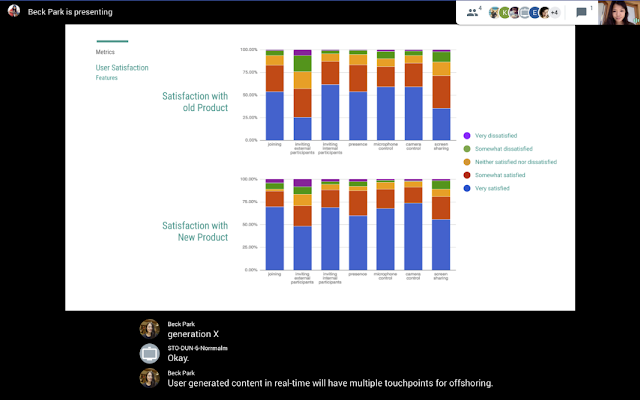Open the participants list icon
640x400 pixels.
(472, 12)
